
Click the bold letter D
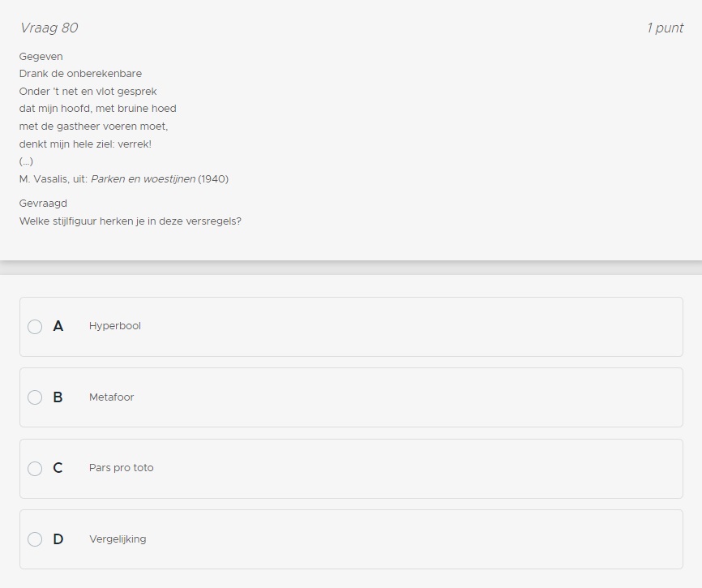pos(58,539)
